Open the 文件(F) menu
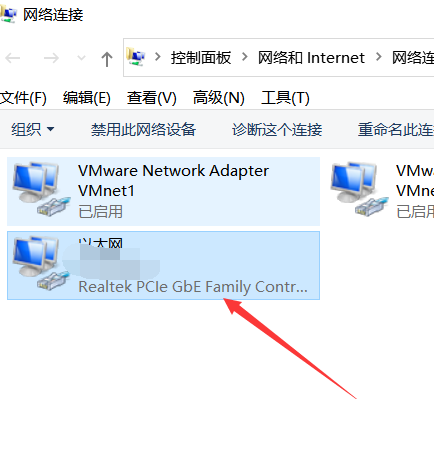This screenshot has width=434, height=449. (x=23, y=98)
